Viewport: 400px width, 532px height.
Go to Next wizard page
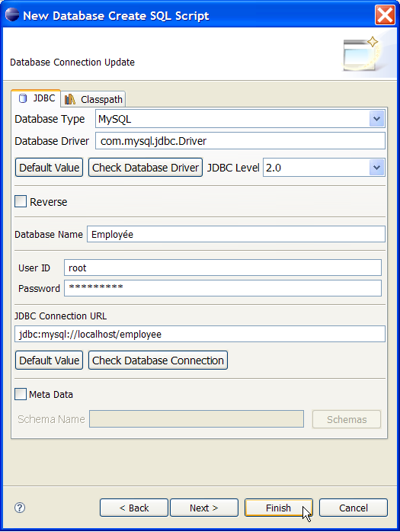click(x=204, y=508)
